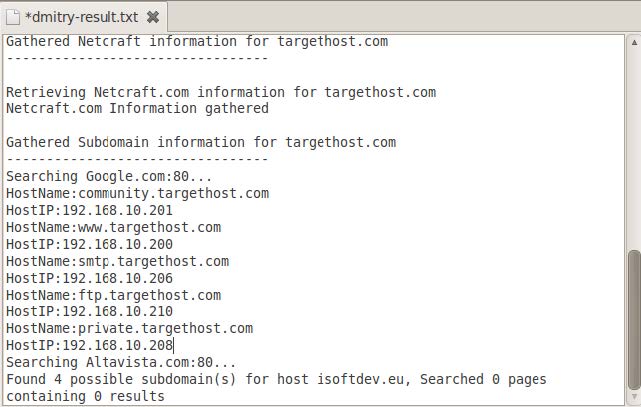Click the 'Retrieving Netcraft.com information' line
This screenshot has height=407, width=641.
click(221, 92)
